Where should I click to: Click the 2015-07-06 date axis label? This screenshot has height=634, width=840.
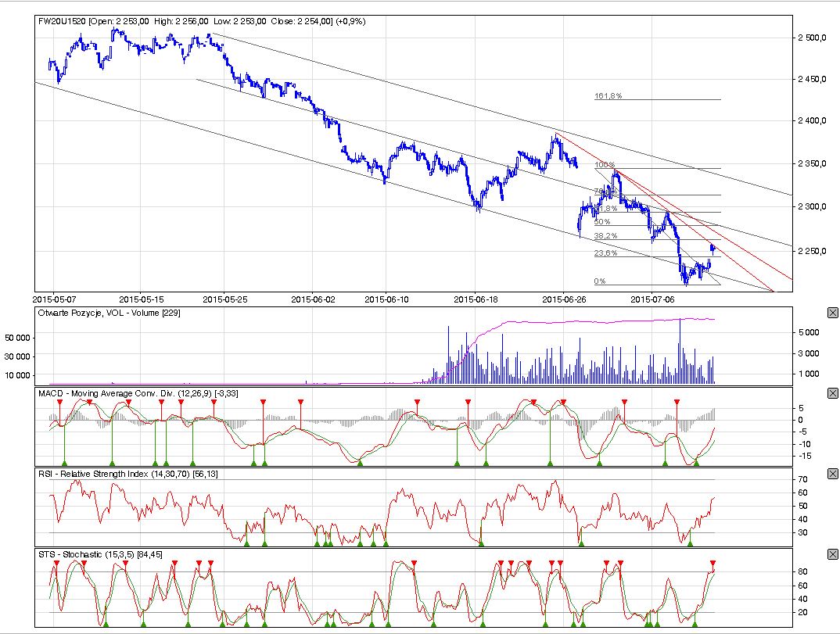[652, 299]
